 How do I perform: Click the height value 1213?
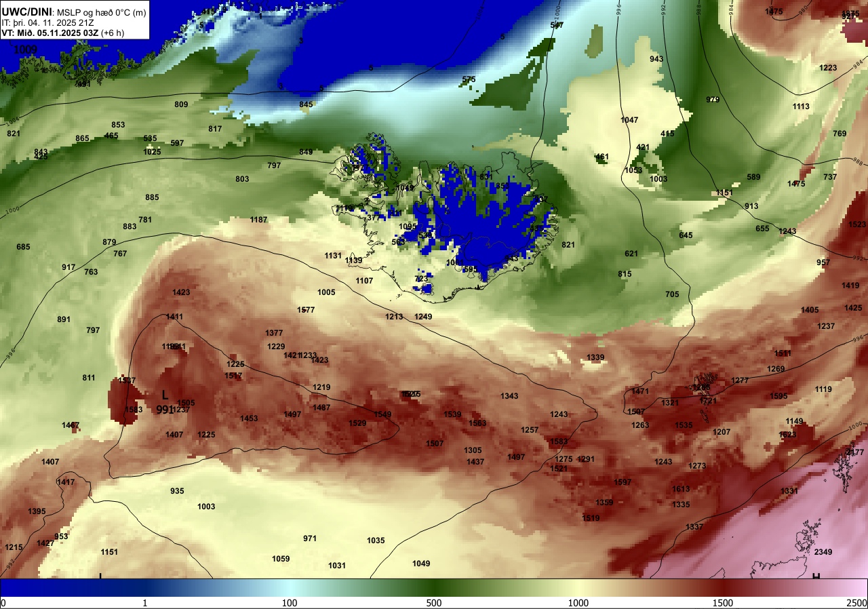pos(394,317)
